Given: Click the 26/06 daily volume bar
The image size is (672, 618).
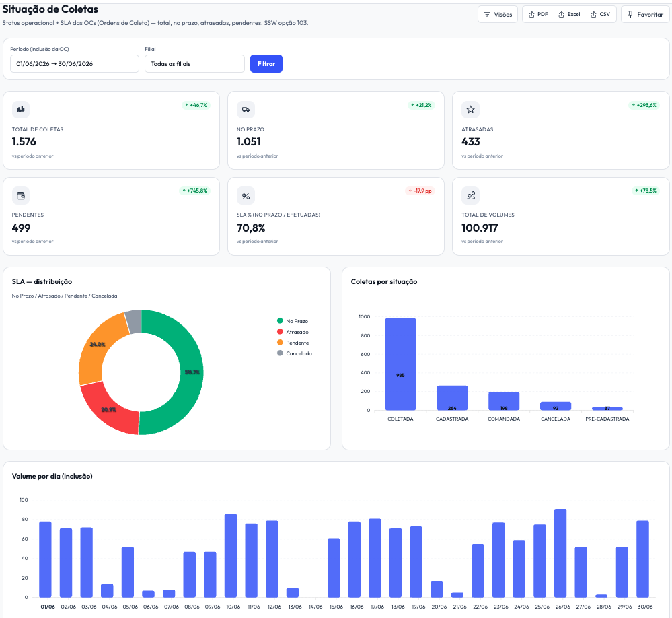Looking at the screenshot, I should coord(560,553).
